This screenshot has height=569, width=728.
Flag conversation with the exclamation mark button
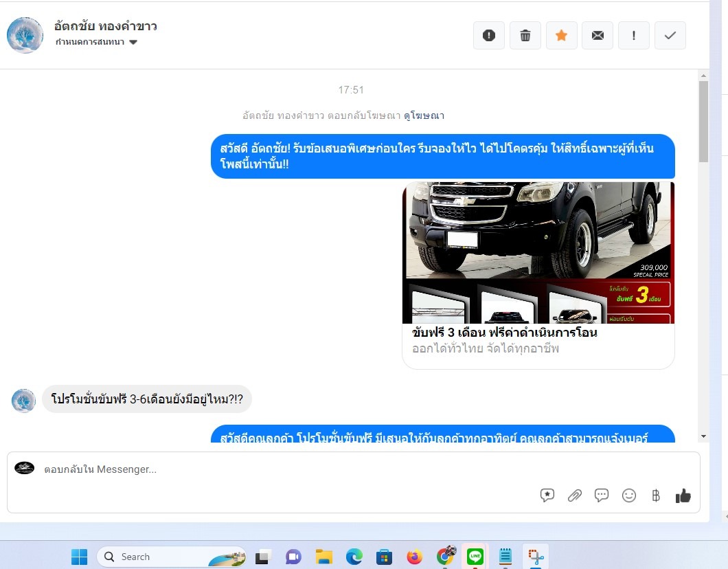click(x=634, y=36)
